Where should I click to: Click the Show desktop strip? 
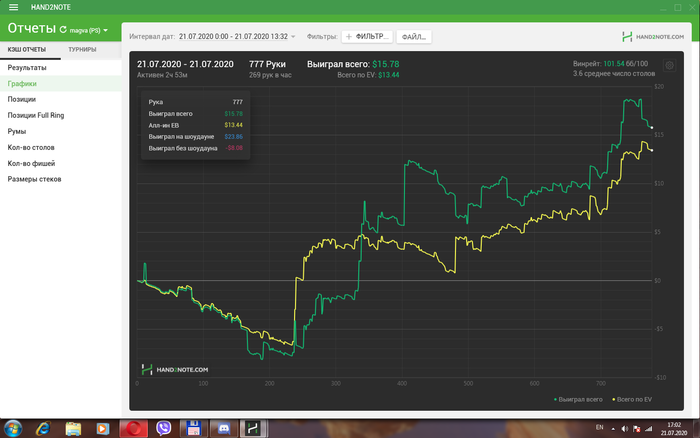click(x=696, y=429)
